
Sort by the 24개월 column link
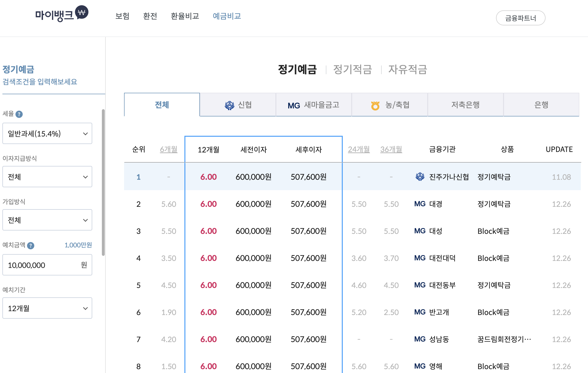tap(358, 149)
